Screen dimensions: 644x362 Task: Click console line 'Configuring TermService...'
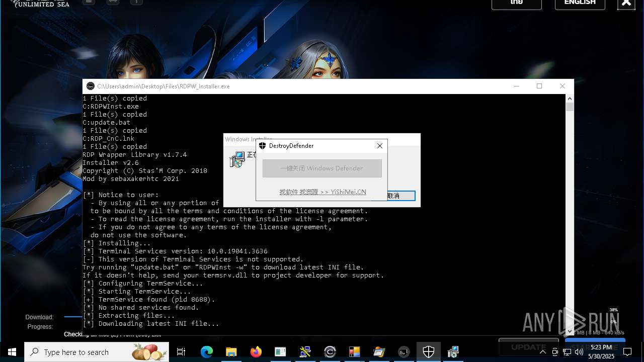[x=150, y=284]
